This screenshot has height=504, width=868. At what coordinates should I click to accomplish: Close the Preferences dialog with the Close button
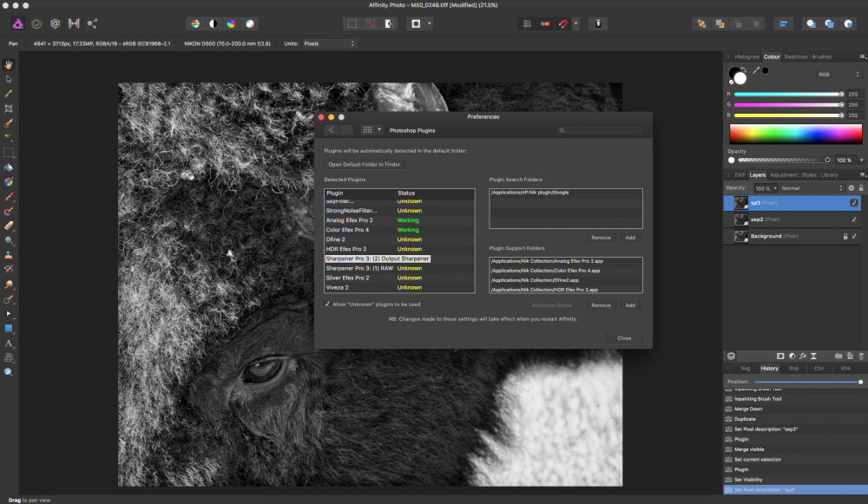(624, 337)
